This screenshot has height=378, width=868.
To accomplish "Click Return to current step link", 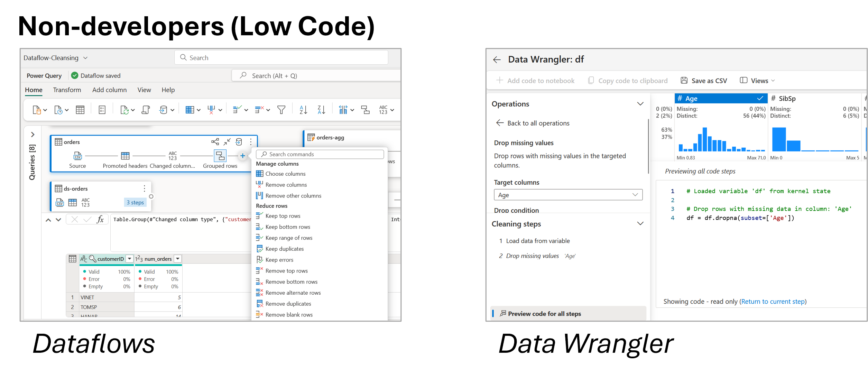I will tap(773, 302).
